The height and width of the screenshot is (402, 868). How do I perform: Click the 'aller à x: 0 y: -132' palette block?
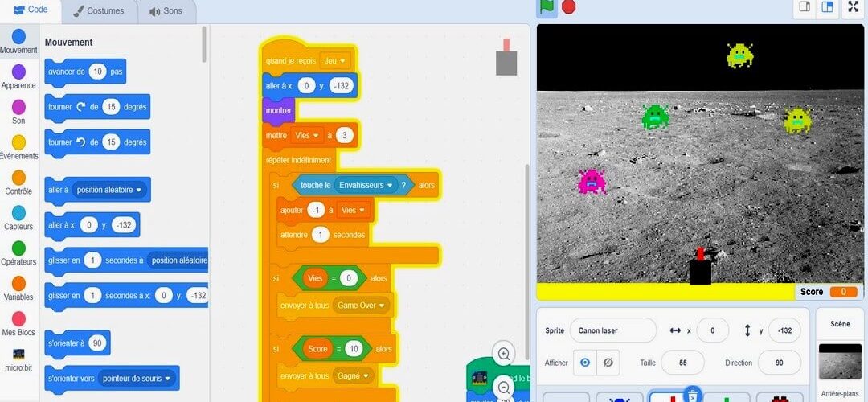point(92,225)
